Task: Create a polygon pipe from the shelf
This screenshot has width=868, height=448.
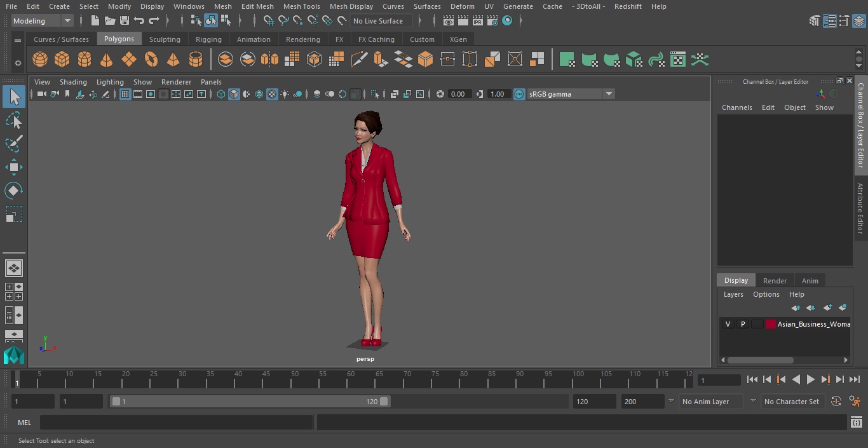Action: click(x=196, y=60)
